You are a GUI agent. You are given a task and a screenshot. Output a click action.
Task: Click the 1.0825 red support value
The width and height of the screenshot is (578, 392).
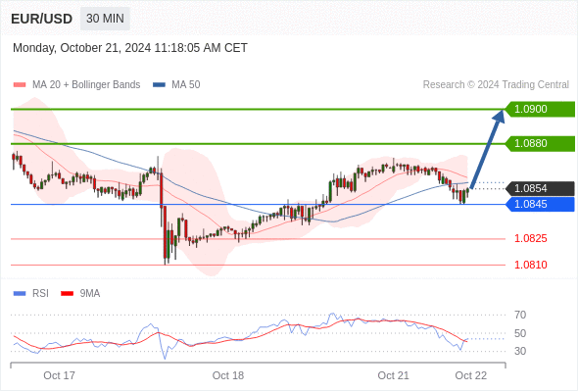(x=530, y=238)
